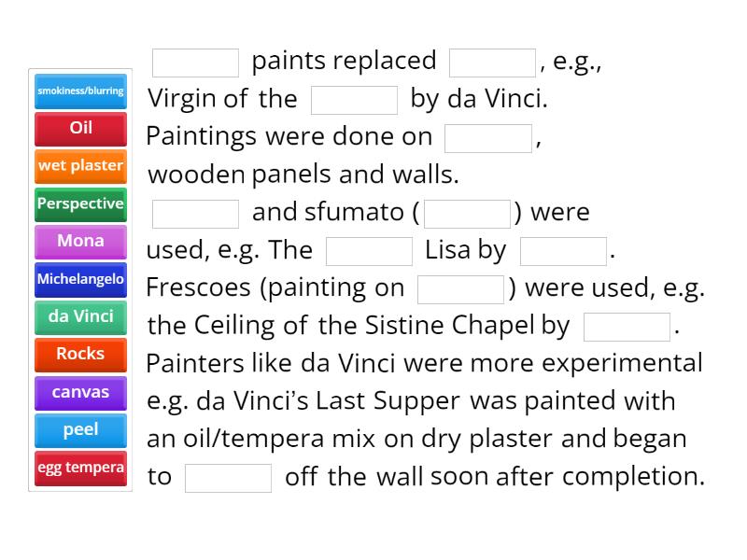Pick the "Michelangelo" word tile
747x560 pixels.
tap(79, 280)
